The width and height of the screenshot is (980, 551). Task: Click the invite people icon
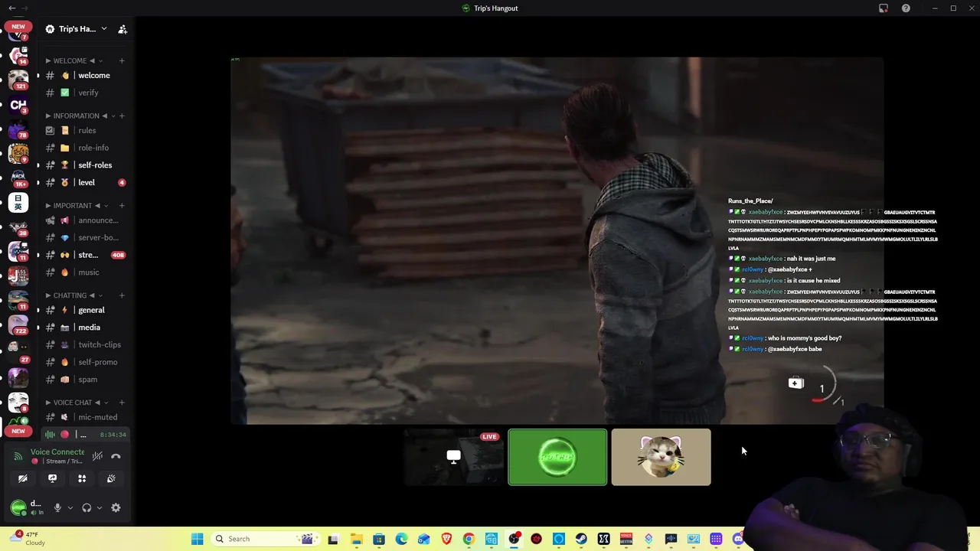click(x=122, y=29)
